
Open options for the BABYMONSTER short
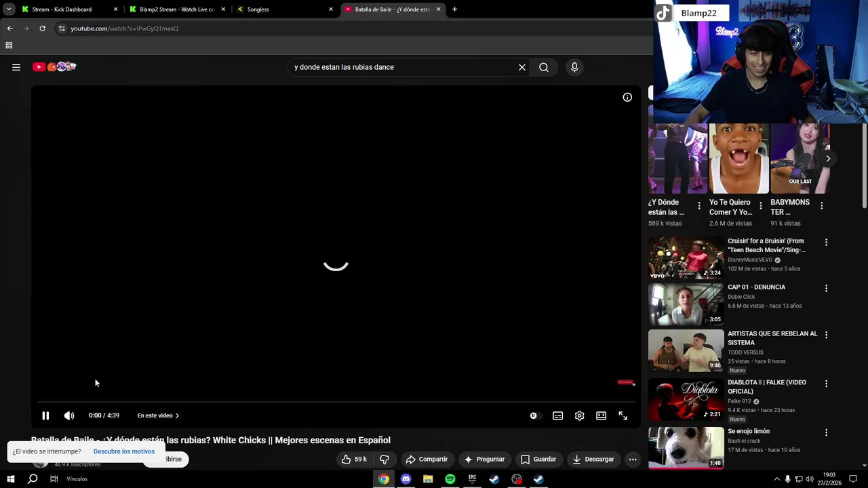click(x=821, y=205)
